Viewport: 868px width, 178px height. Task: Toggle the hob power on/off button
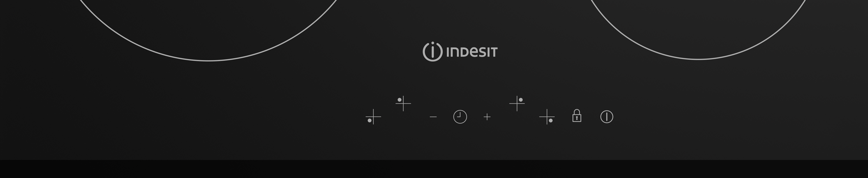tap(607, 117)
